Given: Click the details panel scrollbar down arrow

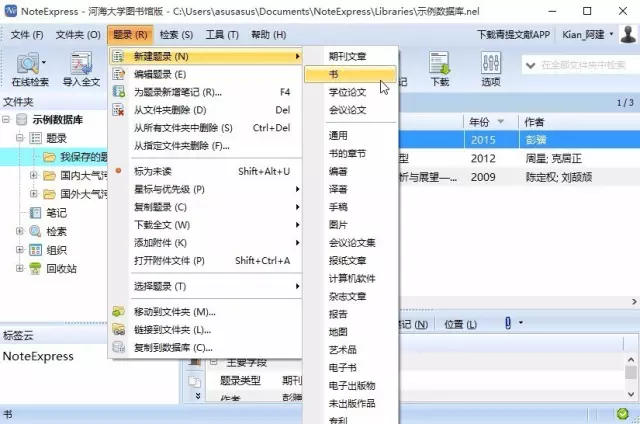Looking at the screenshot, I should click(x=631, y=394).
